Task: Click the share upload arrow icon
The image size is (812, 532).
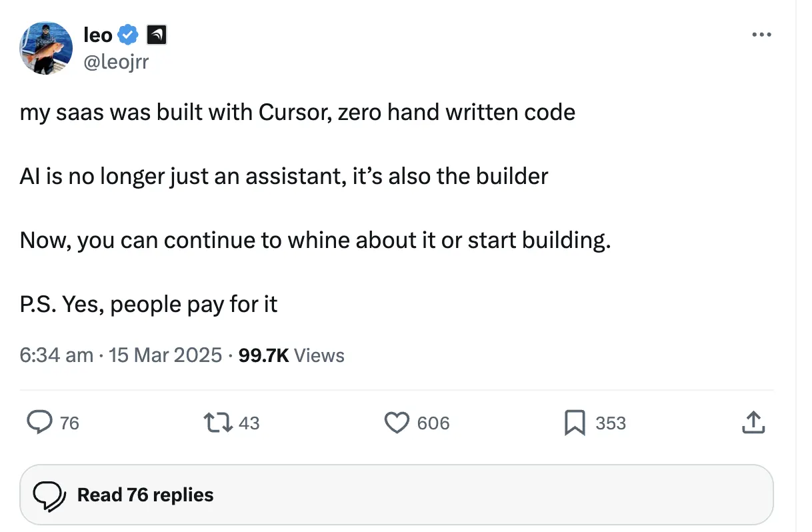Action: 752,423
